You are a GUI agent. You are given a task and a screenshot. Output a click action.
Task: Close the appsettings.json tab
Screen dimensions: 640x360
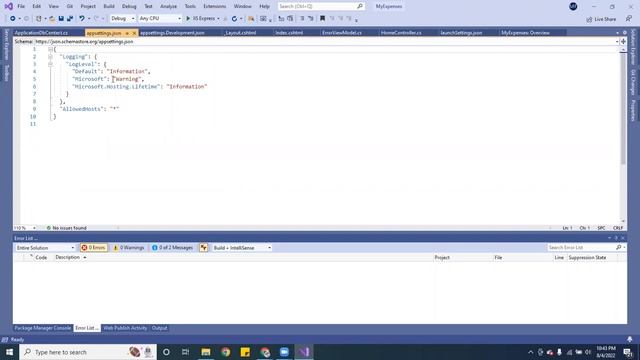[134, 33]
